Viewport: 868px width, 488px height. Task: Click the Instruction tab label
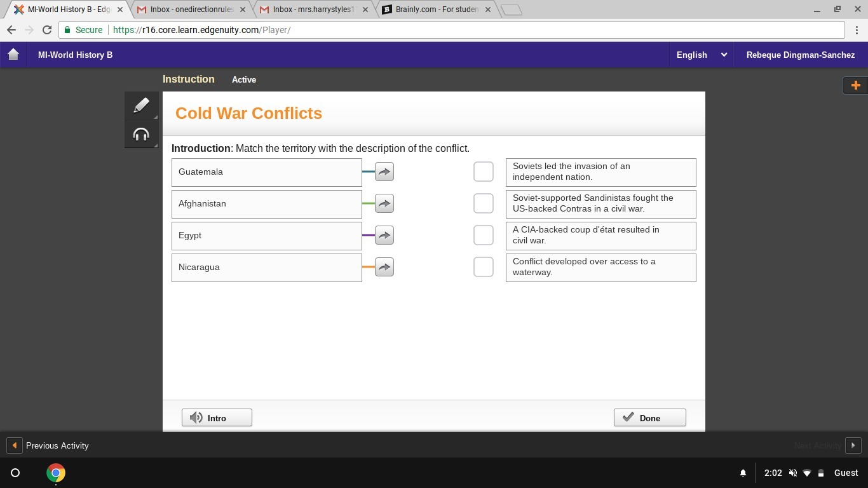click(x=189, y=79)
